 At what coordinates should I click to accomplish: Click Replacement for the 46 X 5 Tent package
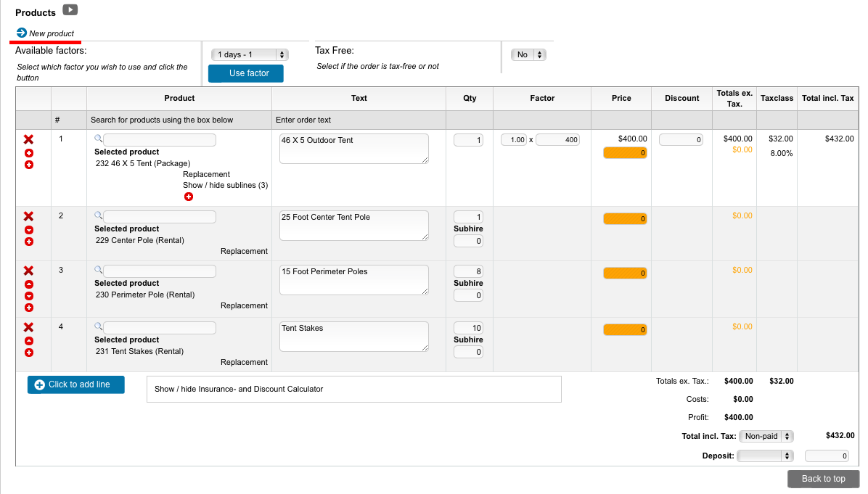click(x=207, y=174)
